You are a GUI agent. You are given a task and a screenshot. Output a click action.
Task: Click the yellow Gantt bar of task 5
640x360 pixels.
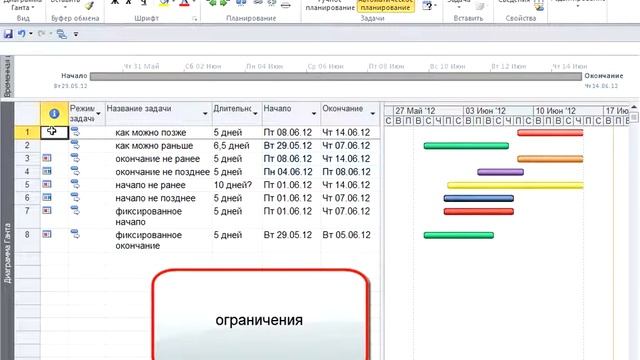(515, 185)
